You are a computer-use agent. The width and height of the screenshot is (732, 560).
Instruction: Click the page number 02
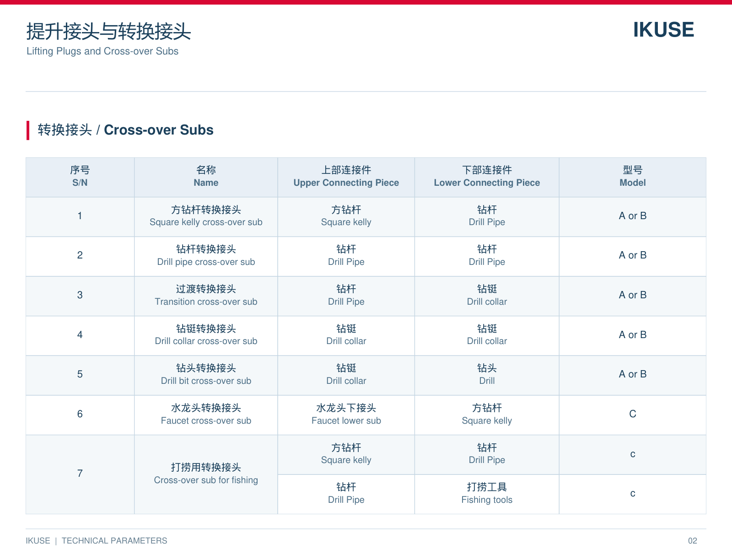pos(693,541)
